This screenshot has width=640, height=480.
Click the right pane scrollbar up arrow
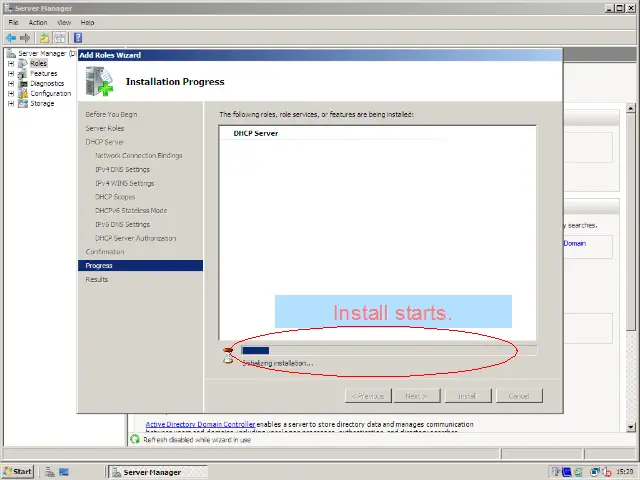631,108
